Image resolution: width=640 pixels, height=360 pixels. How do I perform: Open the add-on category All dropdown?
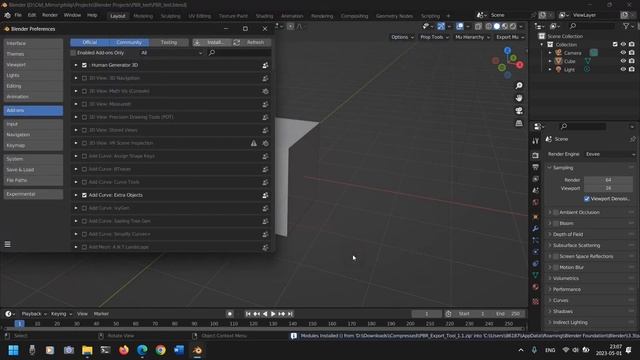click(171, 53)
